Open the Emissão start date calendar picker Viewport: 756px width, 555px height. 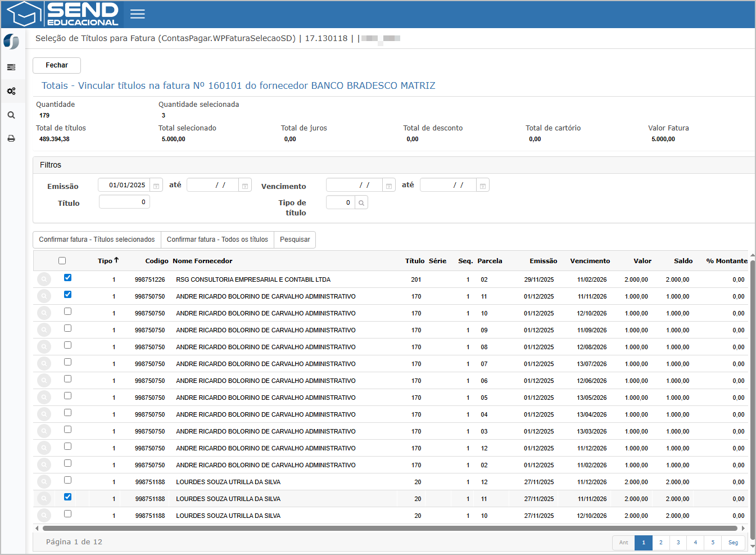click(x=157, y=186)
